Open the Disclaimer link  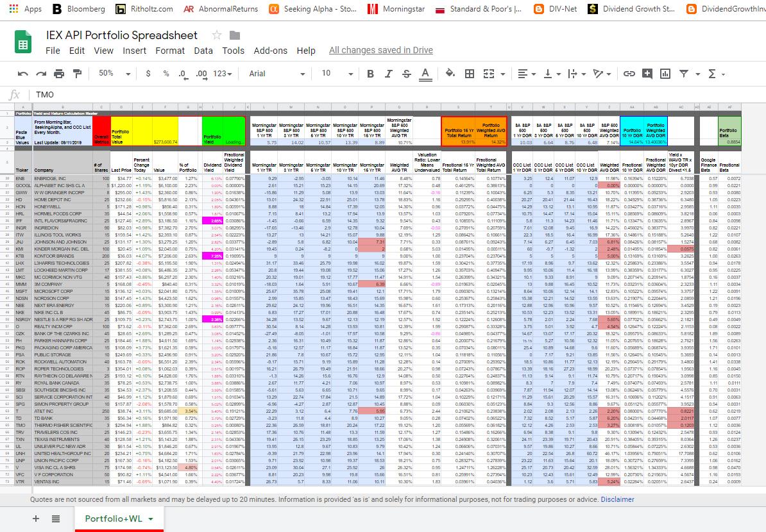pos(617,499)
